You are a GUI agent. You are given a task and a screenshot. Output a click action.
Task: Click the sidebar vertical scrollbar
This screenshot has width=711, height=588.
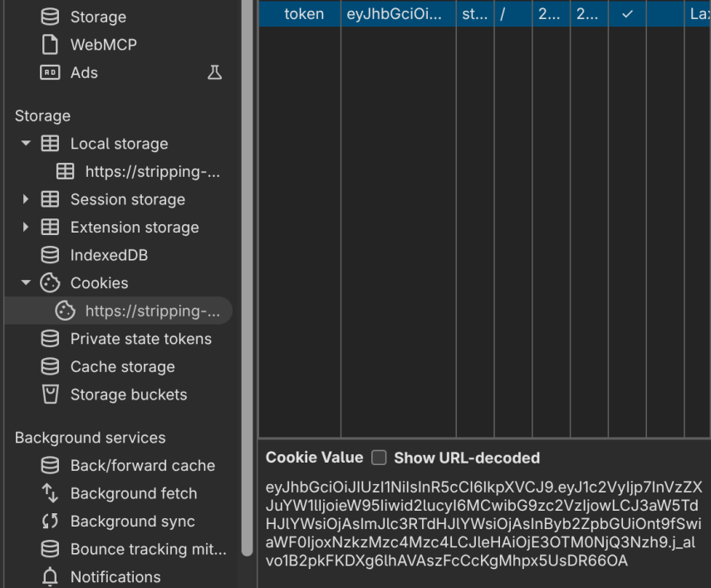click(x=247, y=277)
